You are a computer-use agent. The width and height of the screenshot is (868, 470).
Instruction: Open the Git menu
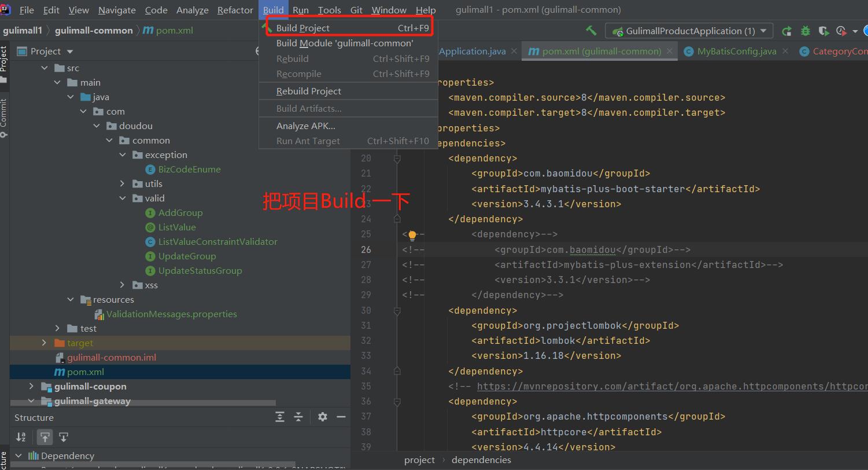point(357,10)
